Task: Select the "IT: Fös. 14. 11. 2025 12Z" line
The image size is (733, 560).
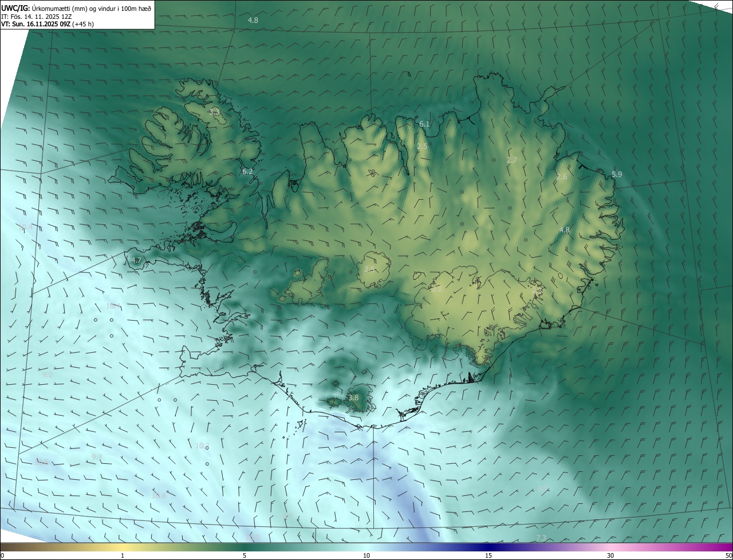Action: pyautogui.click(x=36, y=17)
